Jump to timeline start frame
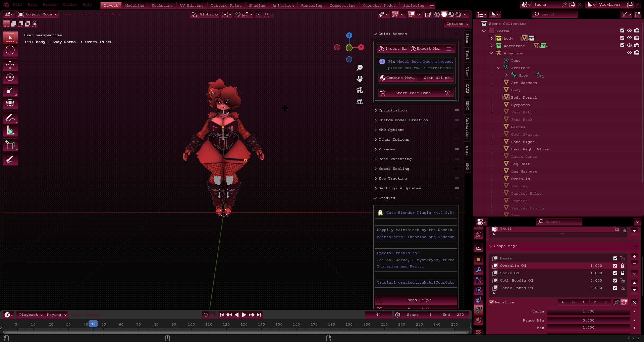Screen dimensions: 644x342 point(222,315)
